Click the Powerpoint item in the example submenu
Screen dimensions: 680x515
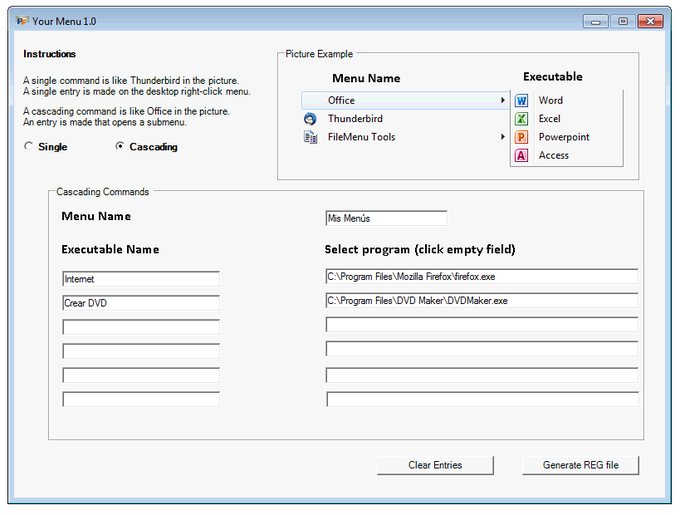[564, 137]
